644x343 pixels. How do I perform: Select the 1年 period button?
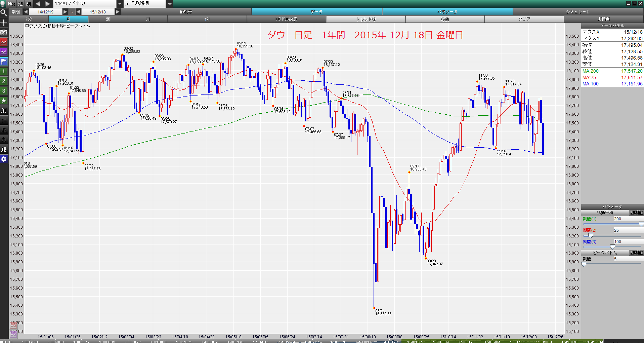pos(207,19)
